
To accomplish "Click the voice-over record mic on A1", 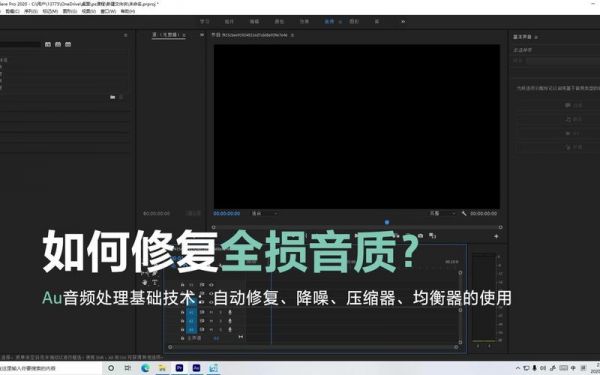I will (230, 312).
